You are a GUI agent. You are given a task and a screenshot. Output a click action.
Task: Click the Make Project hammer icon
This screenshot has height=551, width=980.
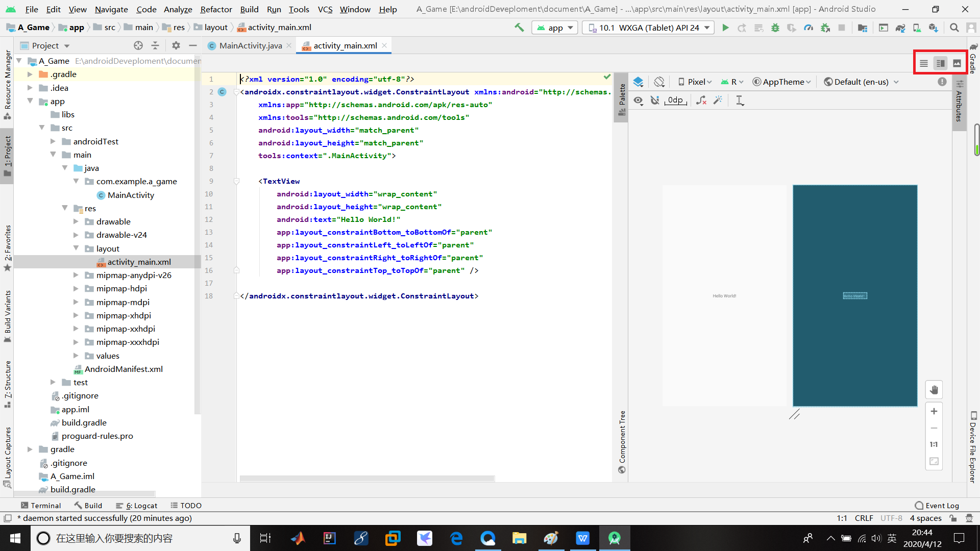(519, 28)
